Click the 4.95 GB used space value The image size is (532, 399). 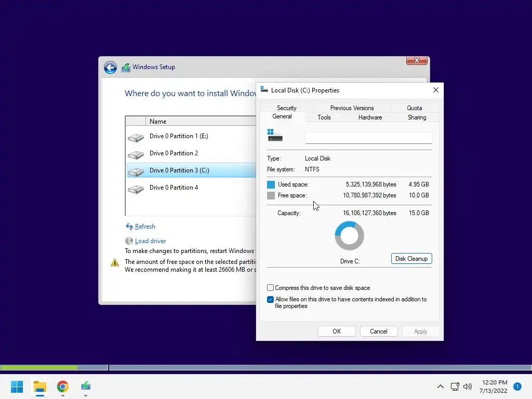pyautogui.click(x=419, y=184)
